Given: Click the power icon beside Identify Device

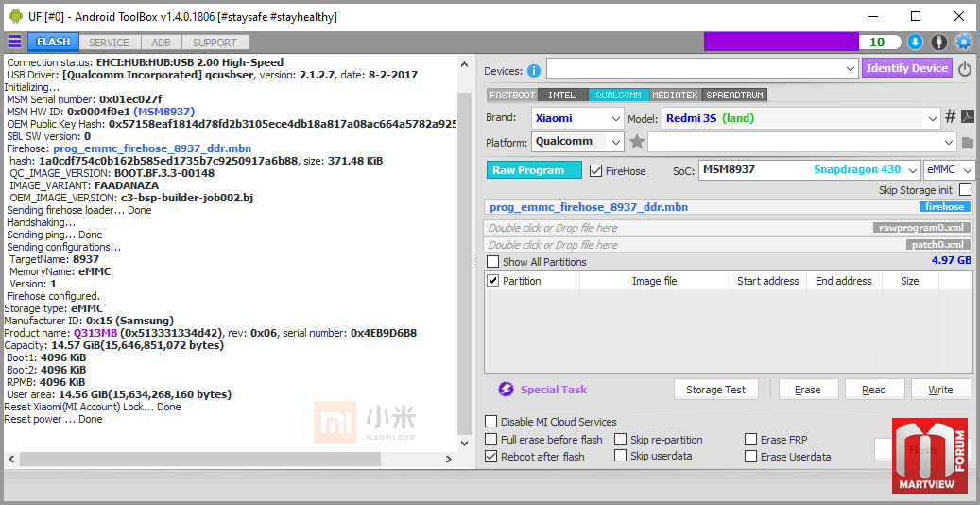Looking at the screenshot, I should [x=964, y=69].
